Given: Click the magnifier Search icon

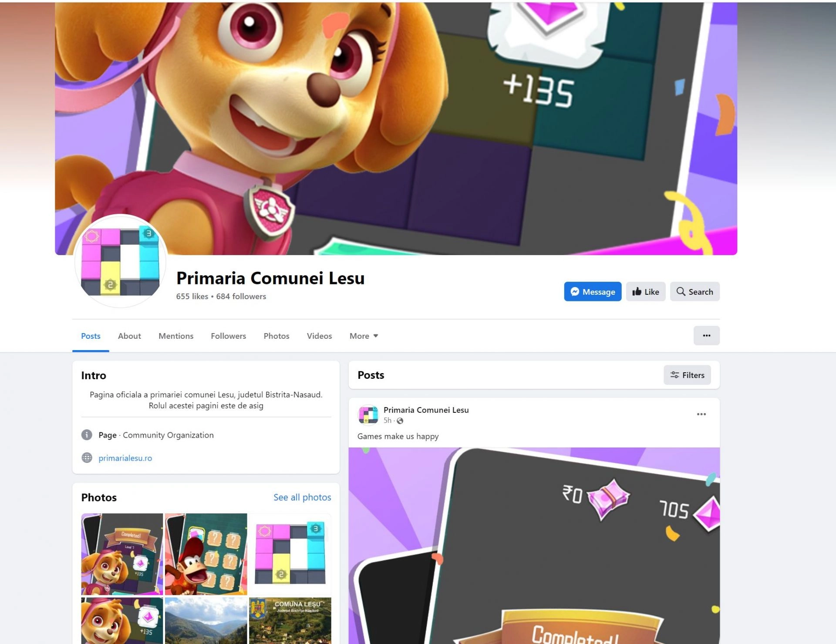Looking at the screenshot, I should (681, 291).
